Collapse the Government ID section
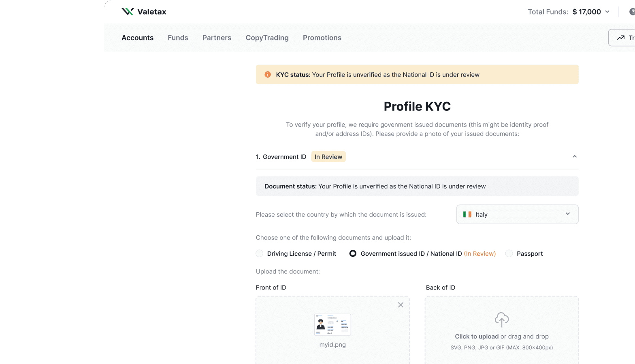The width and height of the screenshot is (635, 364). (574, 157)
